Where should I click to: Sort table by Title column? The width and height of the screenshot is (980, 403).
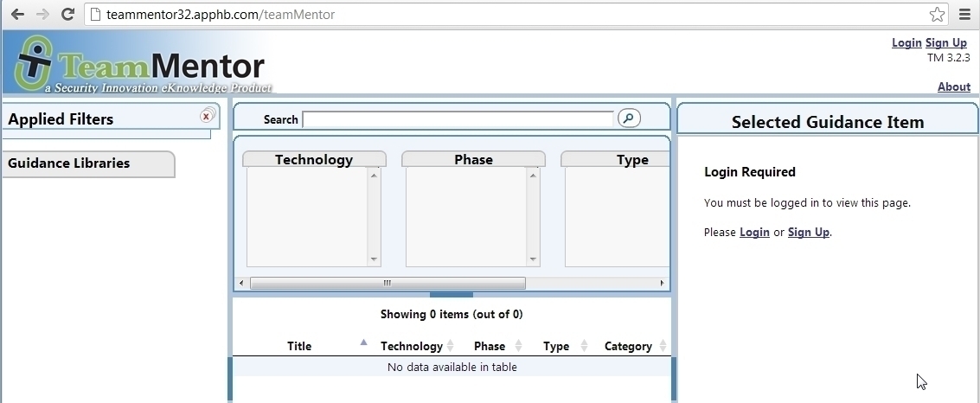[x=299, y=346]
